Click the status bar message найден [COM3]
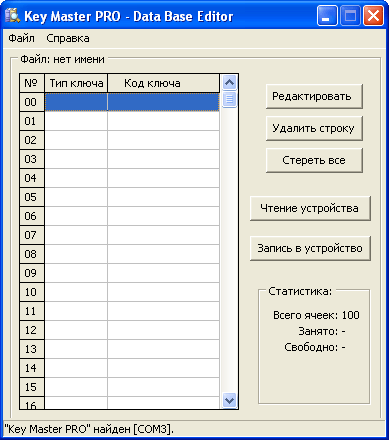The image size is (389, 440). coord(133,429)
